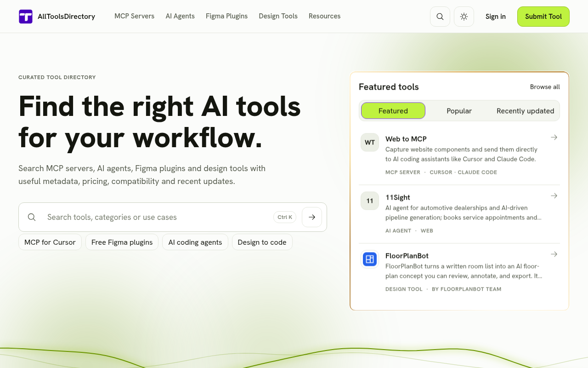Click the Submit Tool button
Image resolution: width=588 pixels, height=368 pixels.
click(x=543, y=17)
